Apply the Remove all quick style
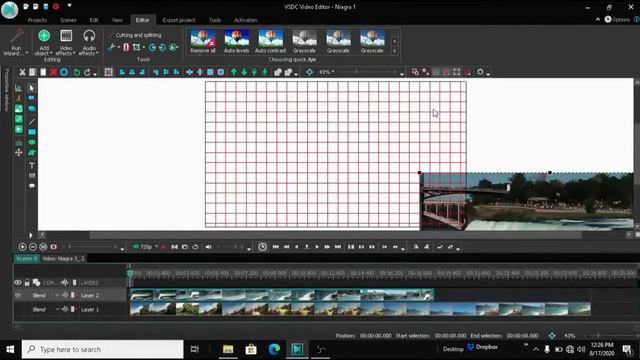Viewport: 640px width, 360px height. [203, 41]
